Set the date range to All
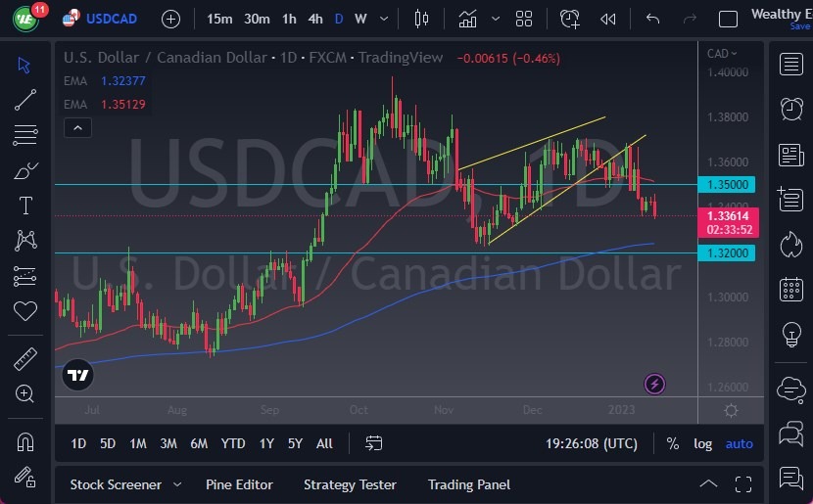 coord(324,443)
